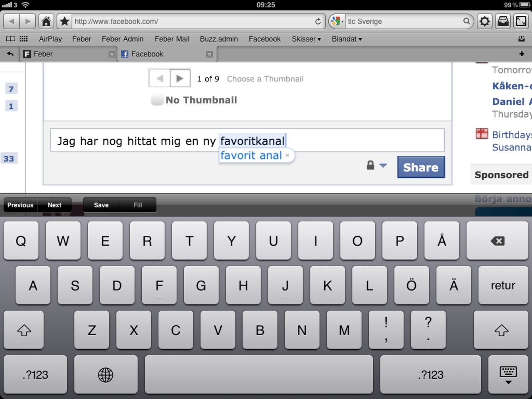
Task: Enable caps with the left Shift key
Action: point(23,330)
